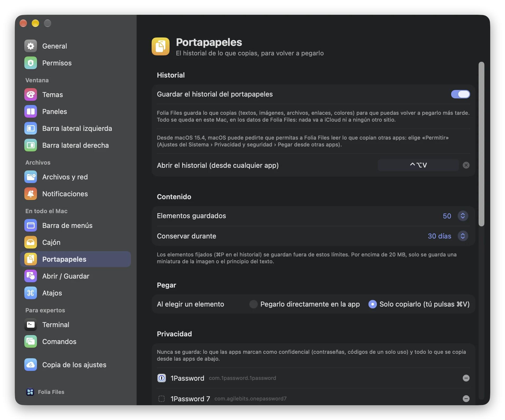The height and width of the screenshot is (420, 505).
Task: Select the Paneles icon in sidebar
Action: [x=31, y=112]
